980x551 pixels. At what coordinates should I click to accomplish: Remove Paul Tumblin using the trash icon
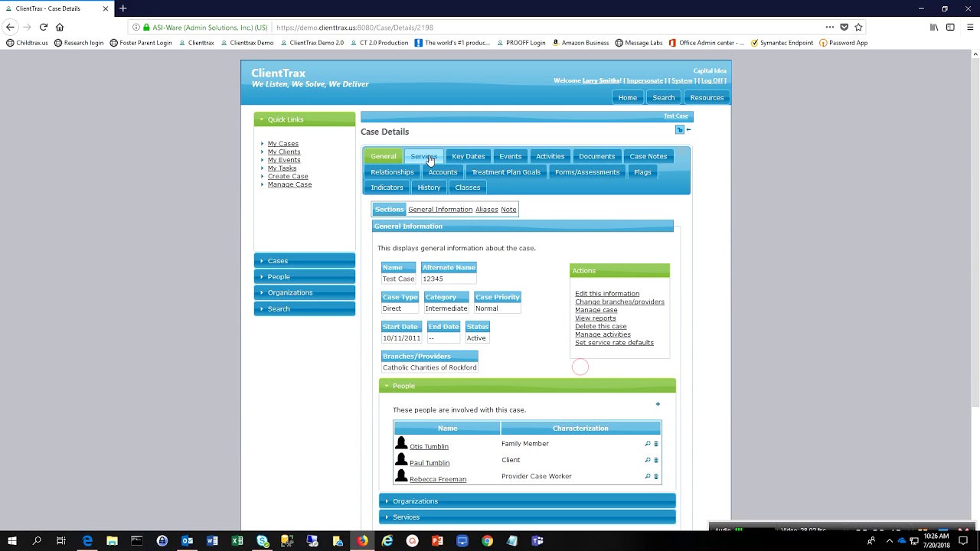point(656,460)
